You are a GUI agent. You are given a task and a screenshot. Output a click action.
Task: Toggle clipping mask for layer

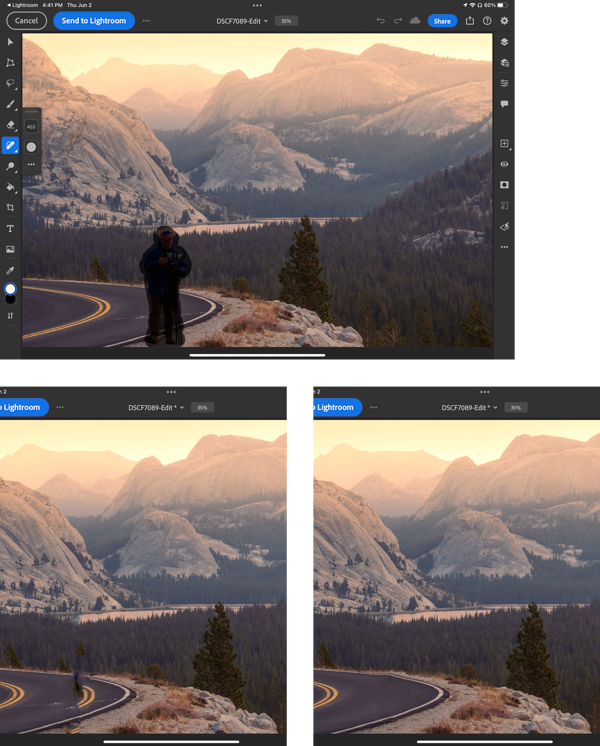pyautogui.click(x=504, y=206)
